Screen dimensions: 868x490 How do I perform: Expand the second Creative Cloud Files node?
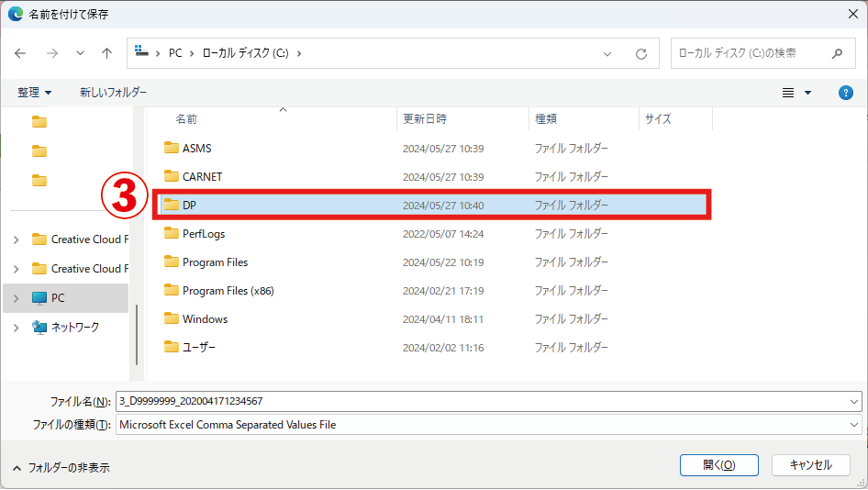pyautogui.click(x=16, y=269)
